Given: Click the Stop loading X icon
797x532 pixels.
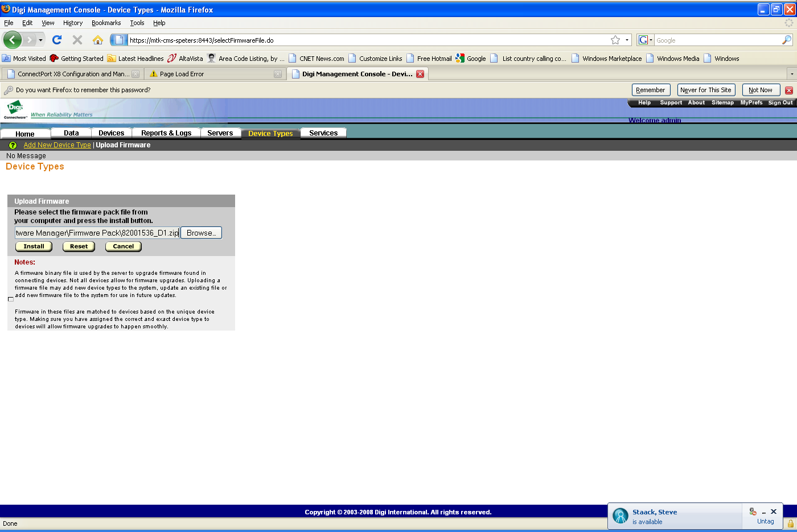Looking at the screenshot, I should 77,40.
